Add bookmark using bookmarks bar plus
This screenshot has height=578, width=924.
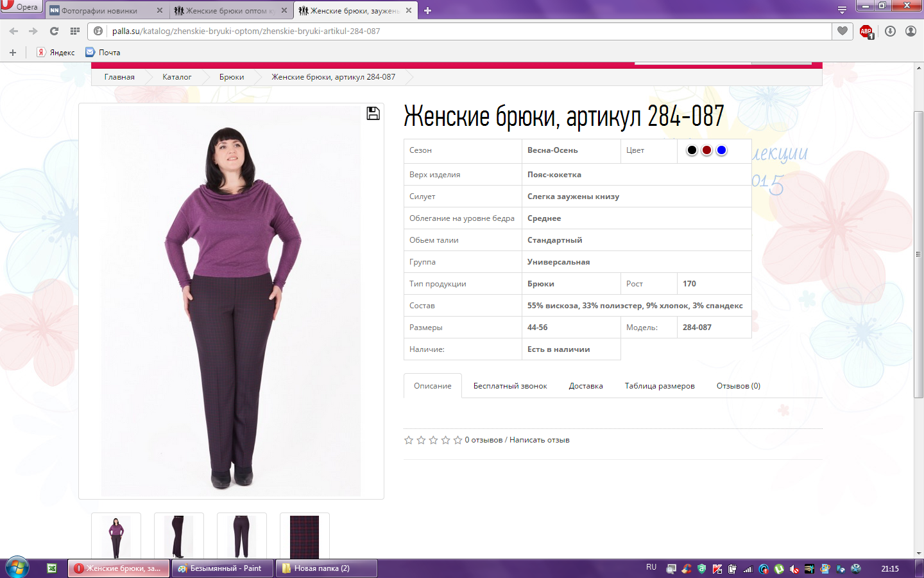tap(12, 53)
